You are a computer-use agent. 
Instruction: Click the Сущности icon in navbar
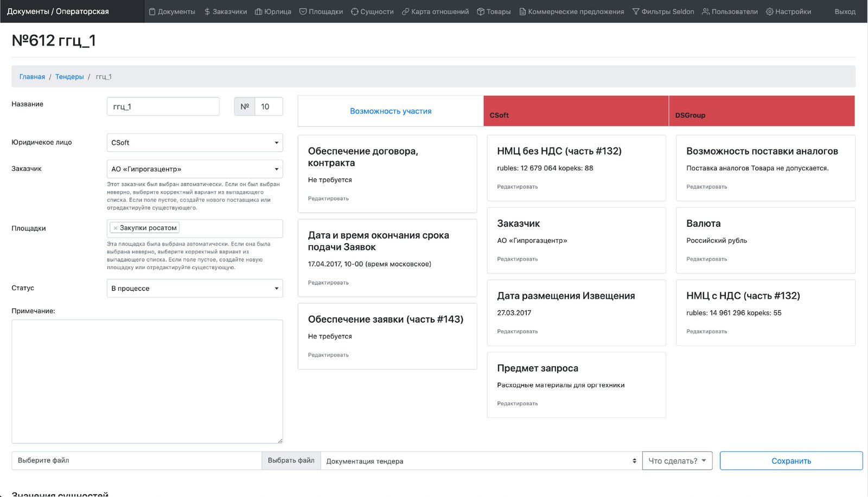[355, 11]
